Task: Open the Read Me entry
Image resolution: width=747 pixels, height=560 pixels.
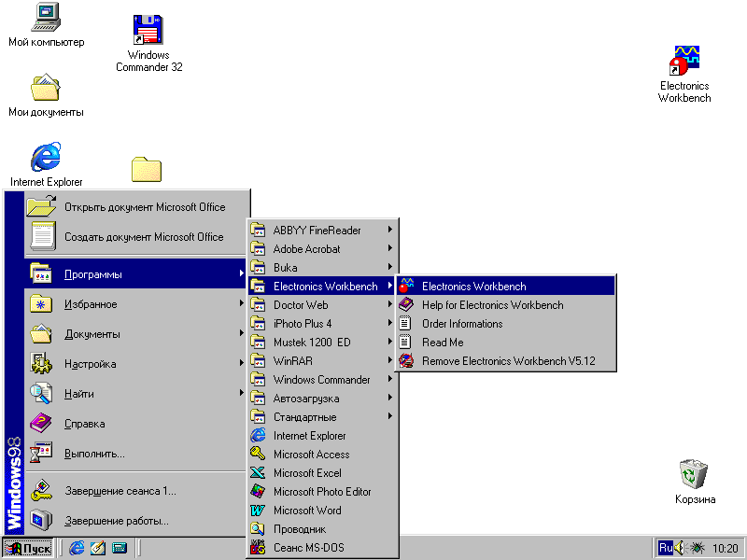Action: coord(506,342)
